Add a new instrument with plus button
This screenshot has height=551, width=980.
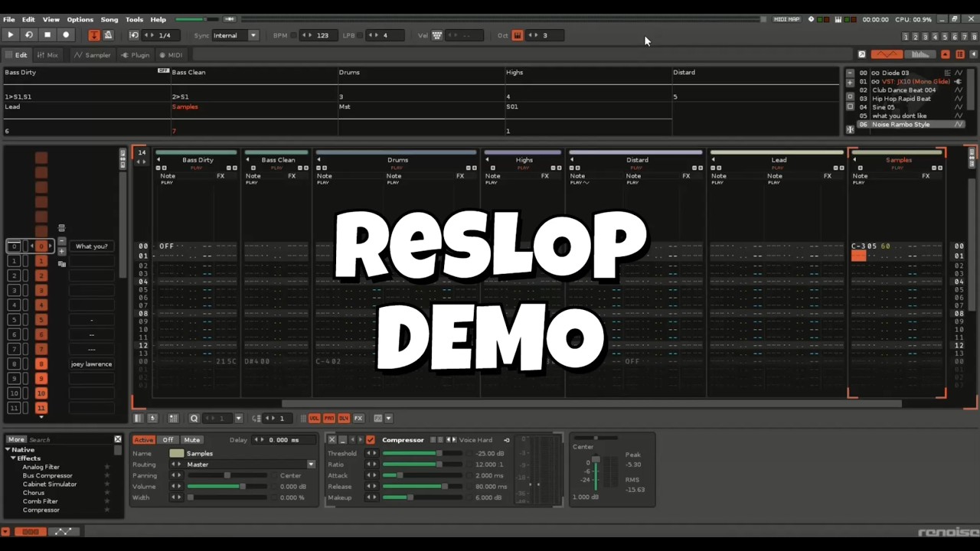(850, 82)
